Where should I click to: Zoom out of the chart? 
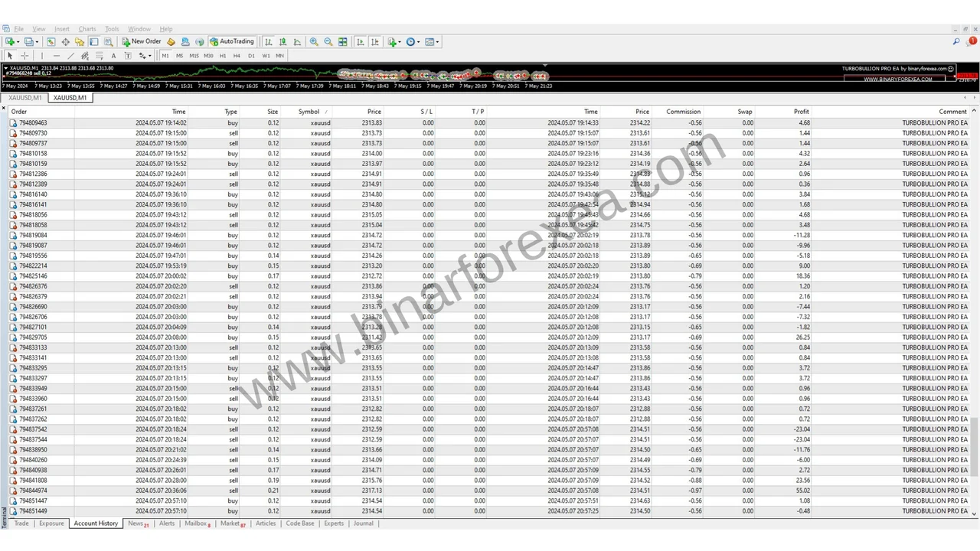[x=328, y=42]
